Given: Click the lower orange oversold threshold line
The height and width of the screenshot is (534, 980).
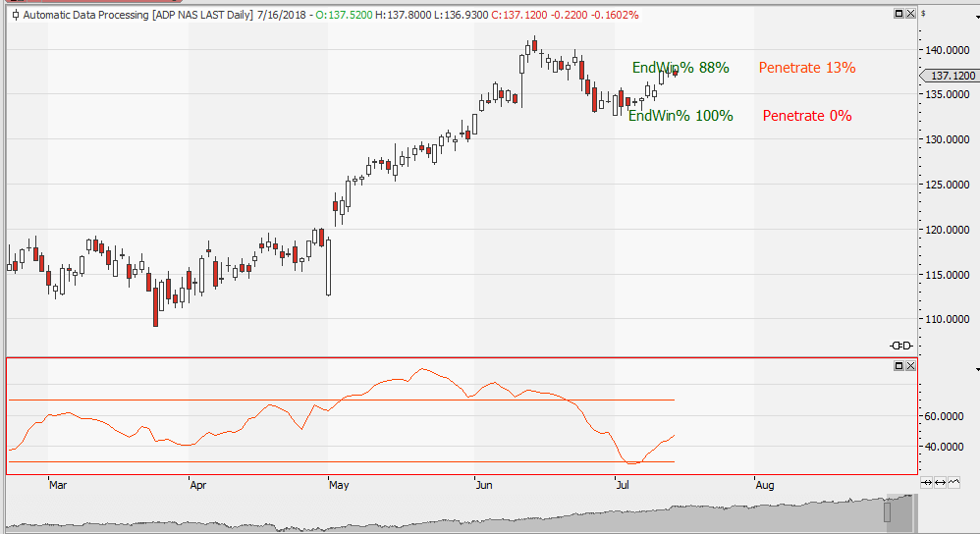Looking at the screenshot, I should tap(342, 461).
